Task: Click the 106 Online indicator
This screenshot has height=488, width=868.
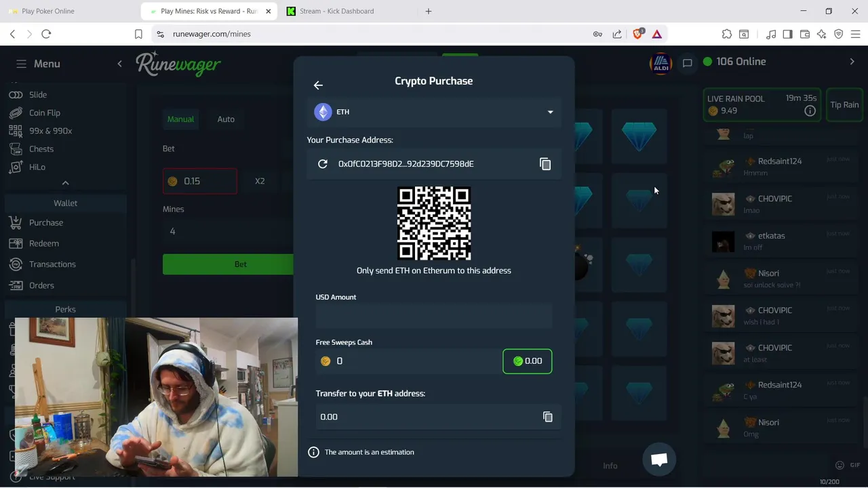Action: pyautogui.click(x=734, y=62)
